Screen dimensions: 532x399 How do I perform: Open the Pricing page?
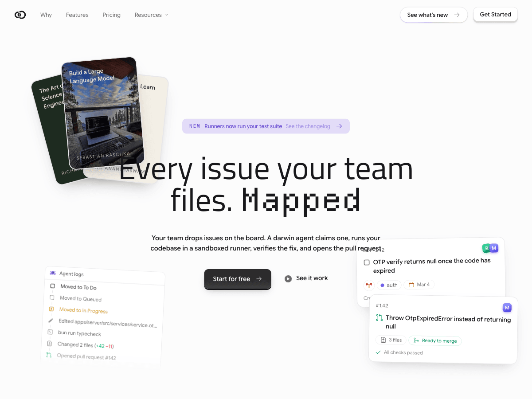tap(112, 15)
